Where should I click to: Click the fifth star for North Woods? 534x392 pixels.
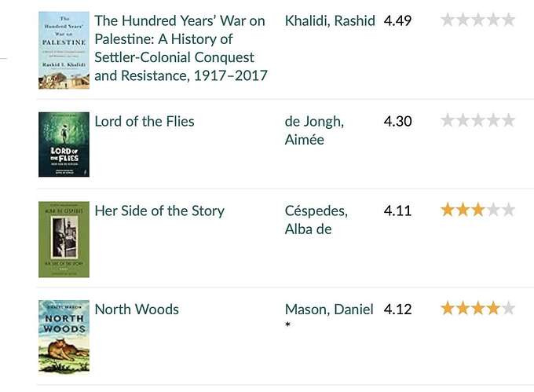pyautogui.click(x=508, y=309)
